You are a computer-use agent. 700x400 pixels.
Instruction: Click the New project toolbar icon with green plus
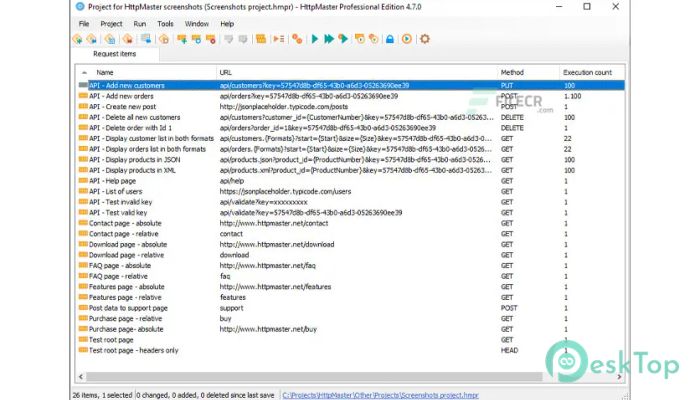pos(78,39)
